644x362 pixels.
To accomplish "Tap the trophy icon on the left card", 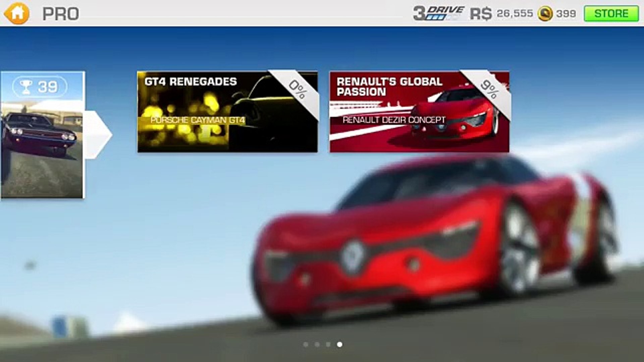I will coord(26,87).
